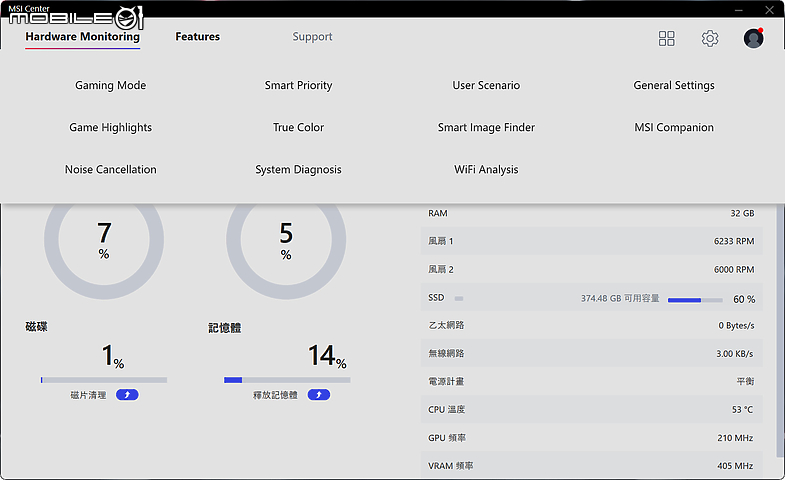Screen dimensions: 785x480
Task: Select the 電源計畫 平衡 row
Action: coord(592,381)
